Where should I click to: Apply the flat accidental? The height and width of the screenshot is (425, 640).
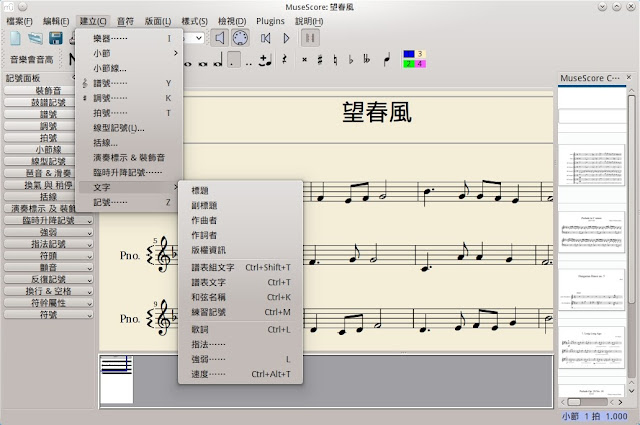(351, 60)
